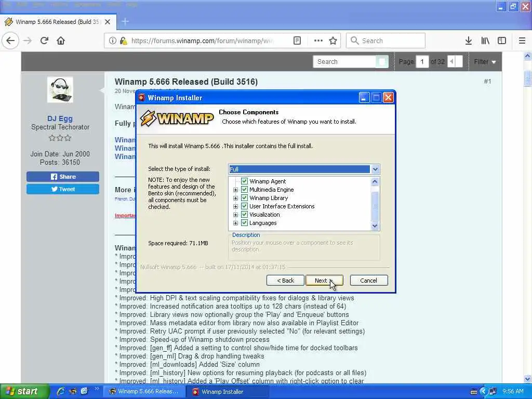Click the taskbar clock showing 9:56 AM

(x=513, y=391)
